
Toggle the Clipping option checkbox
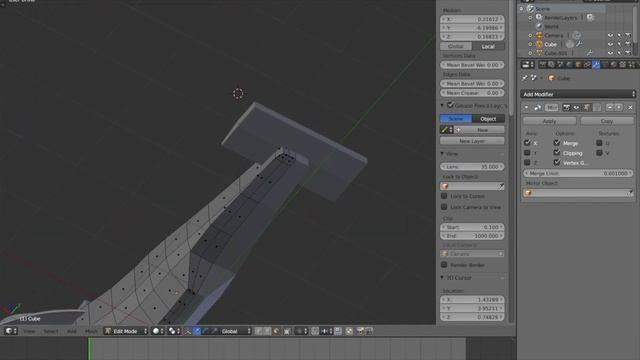(x=557, y=153)
